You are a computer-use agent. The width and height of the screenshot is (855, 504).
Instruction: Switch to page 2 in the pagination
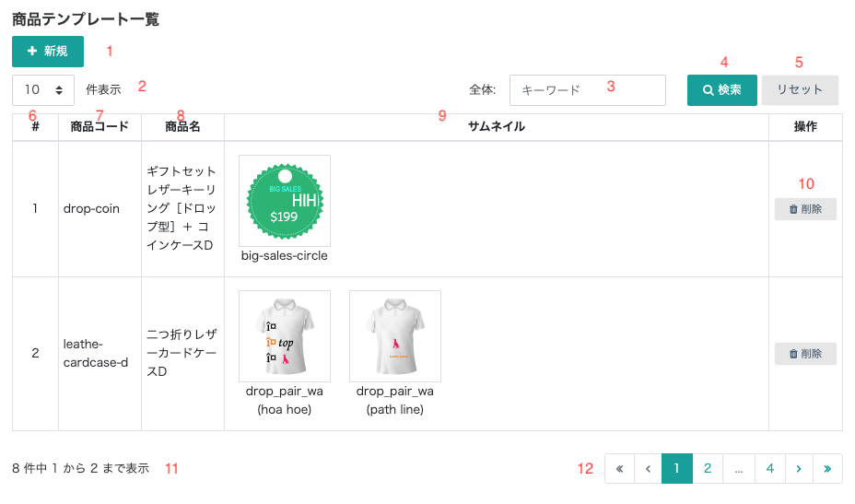708,469
